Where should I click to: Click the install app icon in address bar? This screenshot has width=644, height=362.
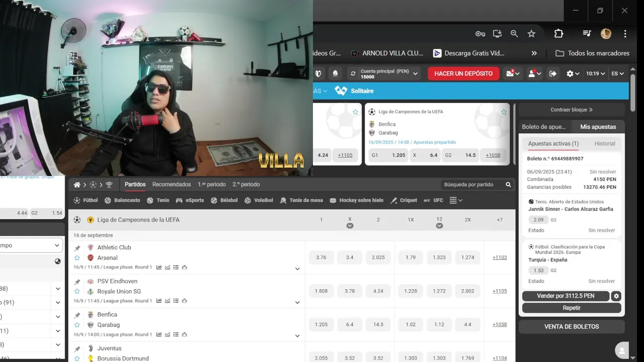[497, 34]
